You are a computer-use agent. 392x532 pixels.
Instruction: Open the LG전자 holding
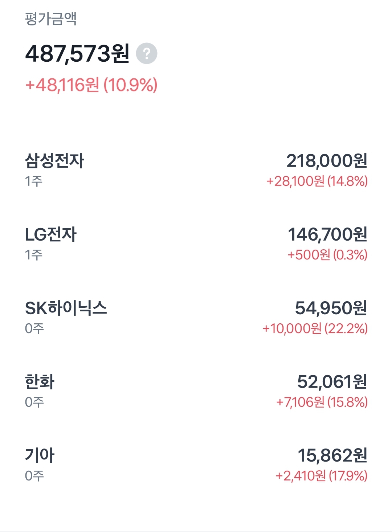[51, 234]
